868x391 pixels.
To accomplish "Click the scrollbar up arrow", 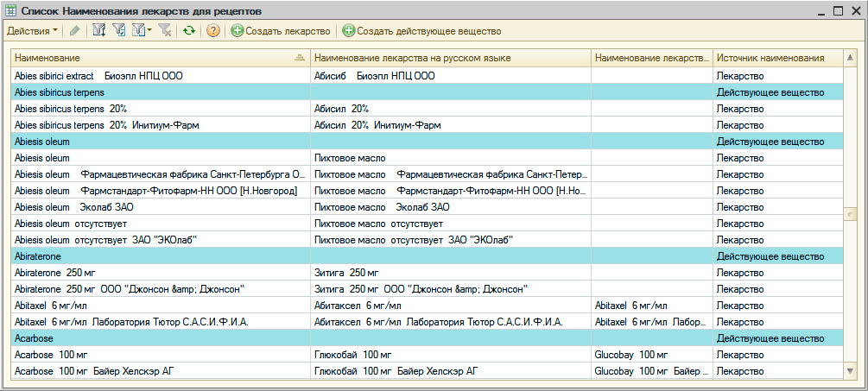I will tap(850, 58).
